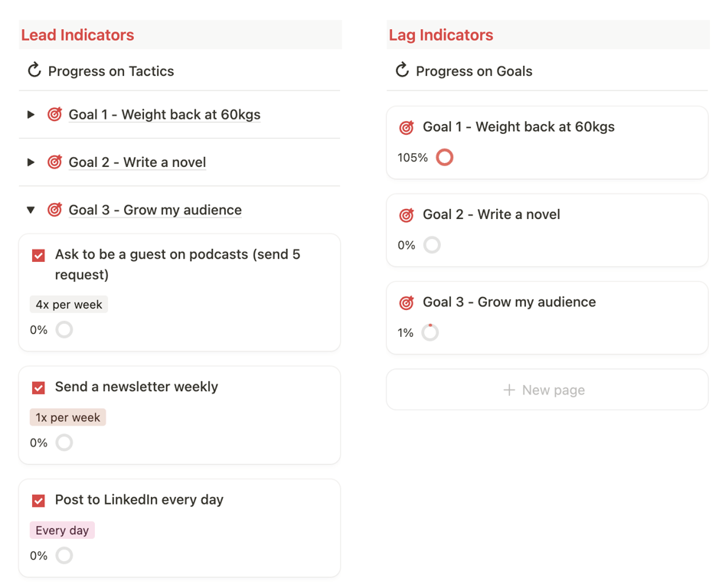Click the Lead Indicators header

tap(77, 35)
